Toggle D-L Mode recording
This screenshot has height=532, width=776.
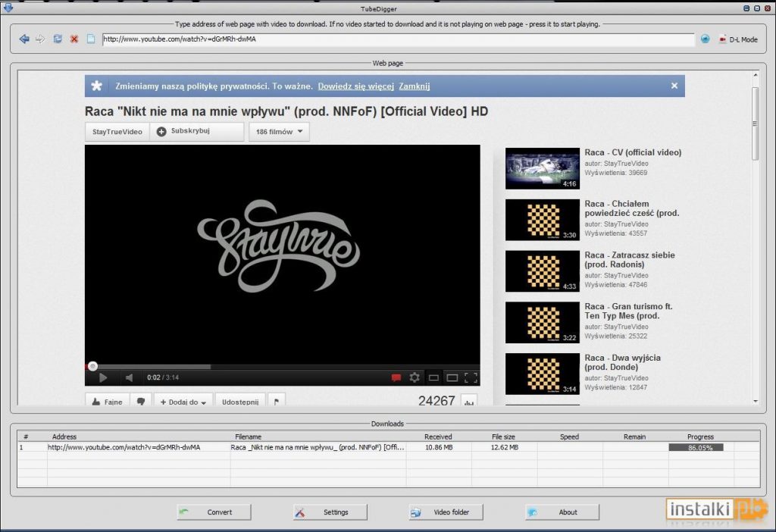(x=738, y=39)
